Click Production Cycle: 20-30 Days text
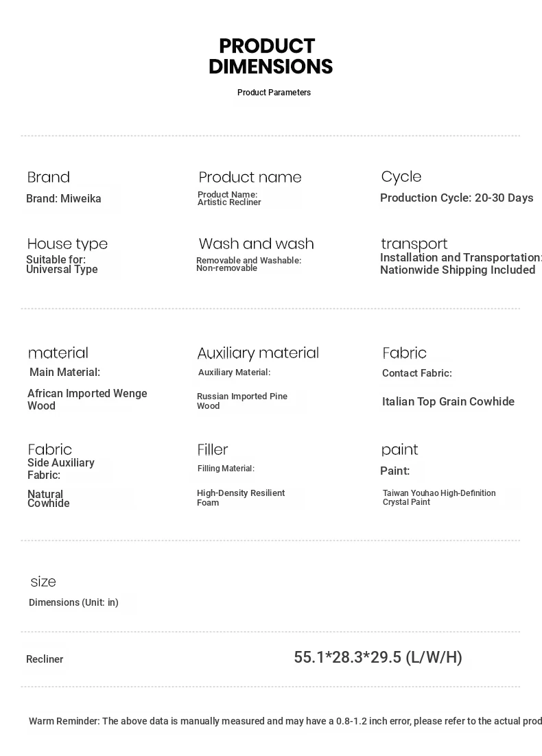The image size is (542, 756). [x=456, y=198]
